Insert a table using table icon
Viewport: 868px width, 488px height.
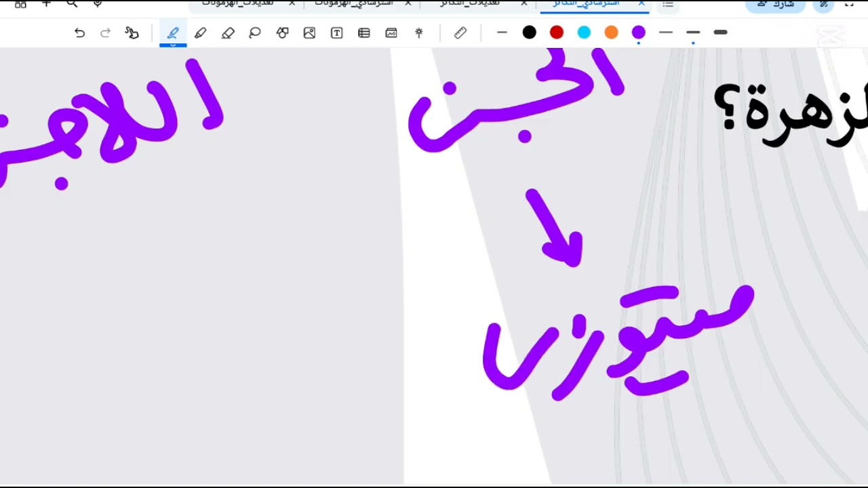point(364,33)
